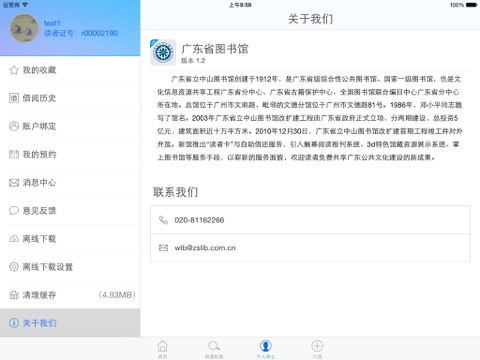The image size is (480, 360).
Task: Click the cloud icon beside 离线下载
Action: tap(14, 239)
